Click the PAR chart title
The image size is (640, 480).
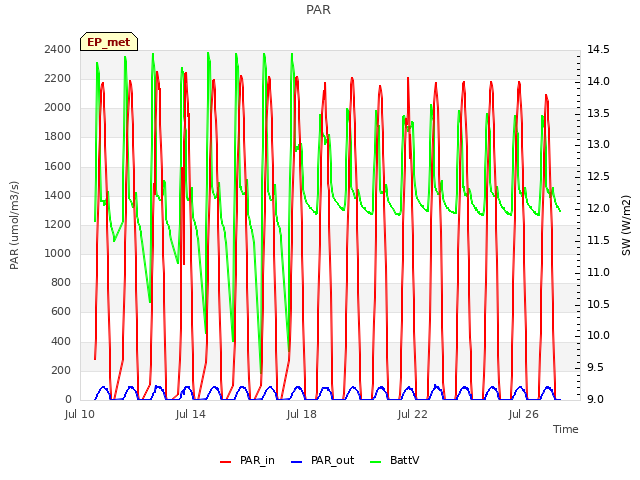[x=318, y=9]
